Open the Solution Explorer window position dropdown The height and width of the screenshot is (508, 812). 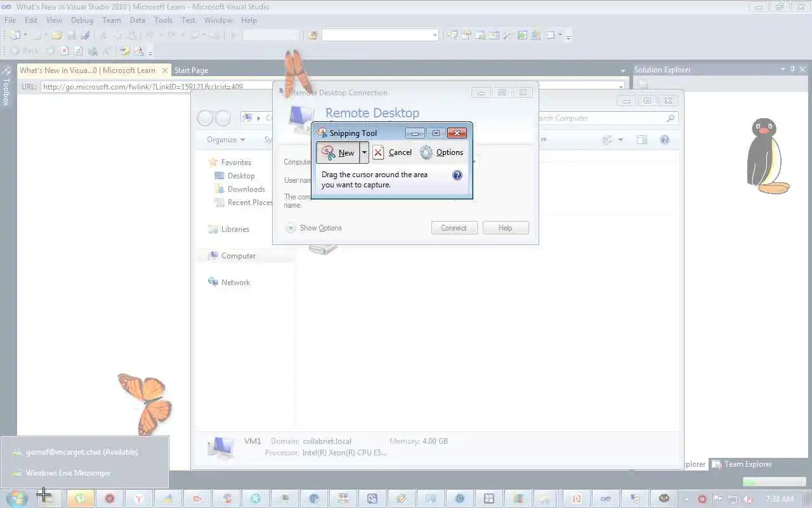tap(782, 69)
